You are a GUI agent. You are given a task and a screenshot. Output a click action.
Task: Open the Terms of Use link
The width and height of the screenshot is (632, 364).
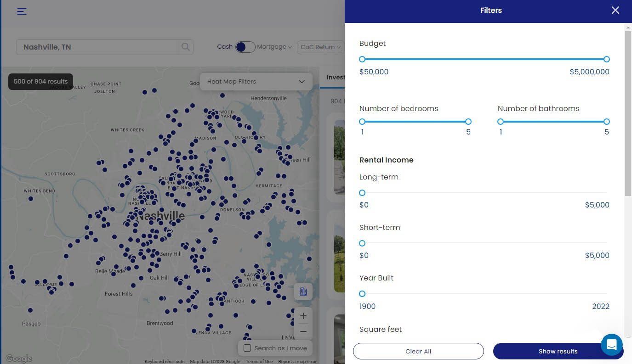click(x=259, y=361)
